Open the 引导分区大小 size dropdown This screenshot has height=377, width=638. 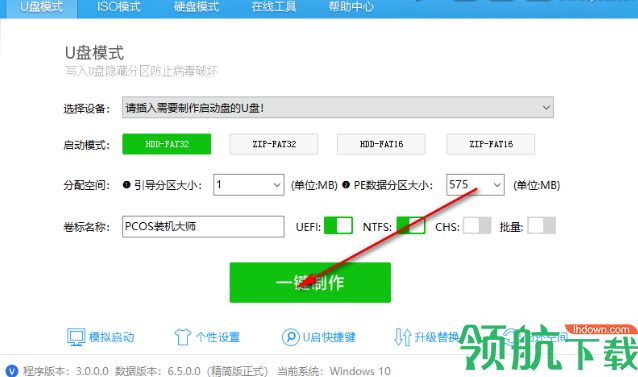pos(249,185)
